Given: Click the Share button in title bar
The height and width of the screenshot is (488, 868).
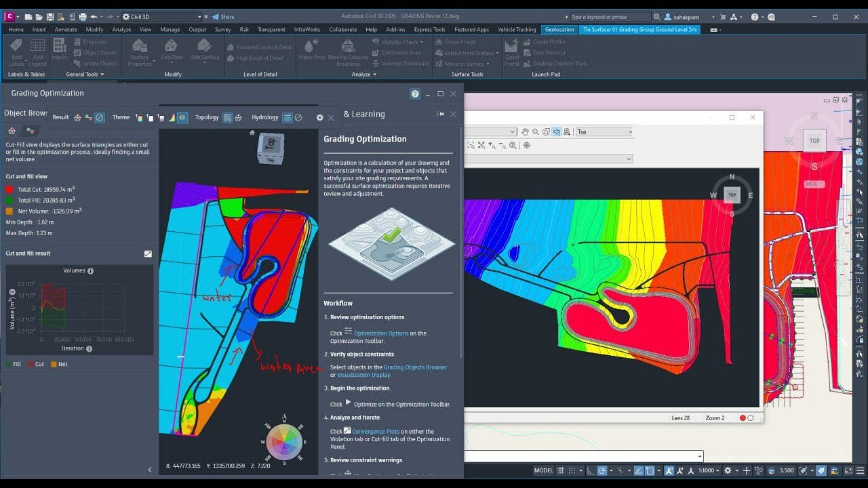Looking at the screenshot, I should (x=223, y=16).
